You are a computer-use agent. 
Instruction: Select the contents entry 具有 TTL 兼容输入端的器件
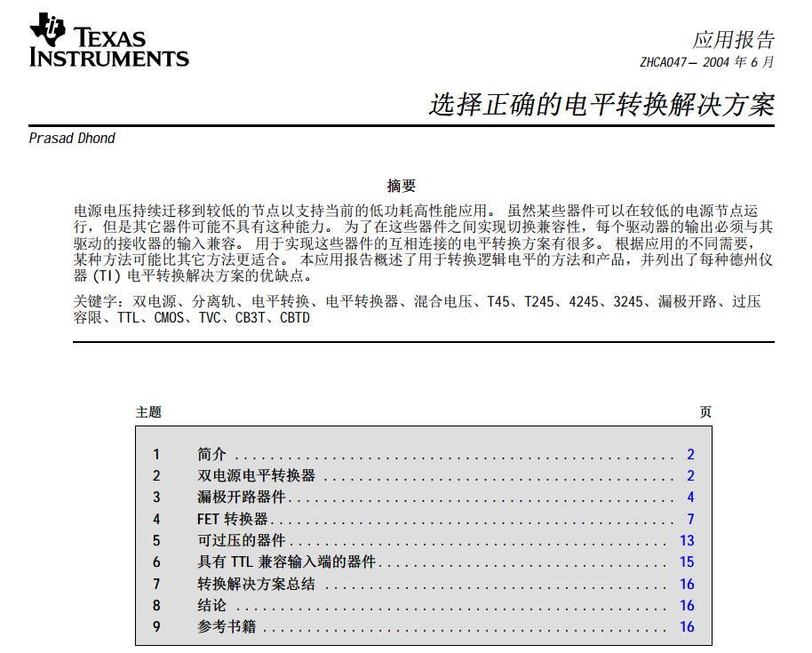pyautogui.click(x=286, y=561)
